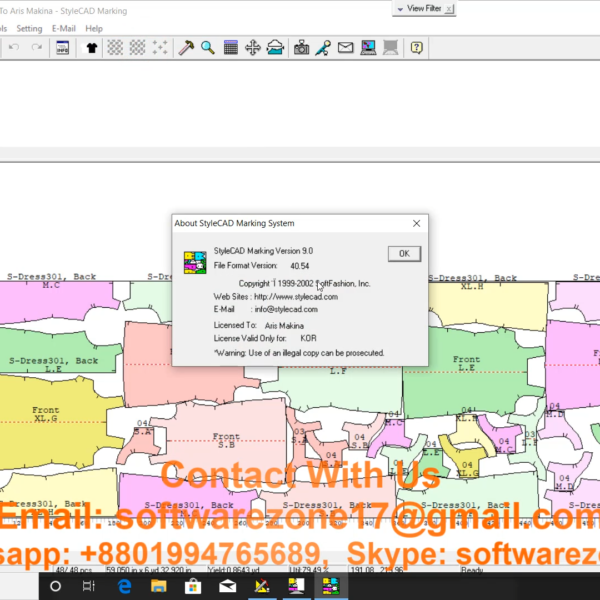Activate the magnifying glass zoom tool
The width and height of the screenshot is (600, 600).
[x=208, y=47]
